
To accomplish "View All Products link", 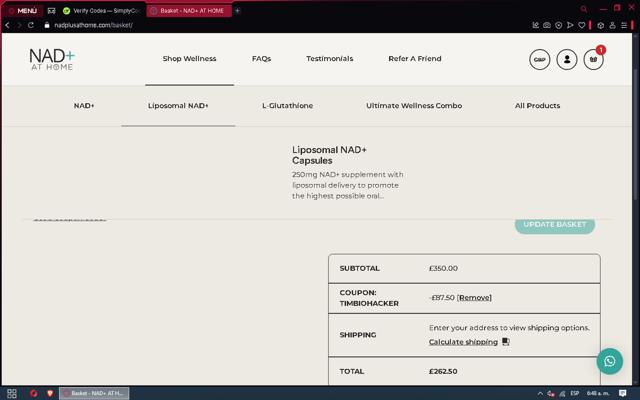I will (x=537, y=105).
